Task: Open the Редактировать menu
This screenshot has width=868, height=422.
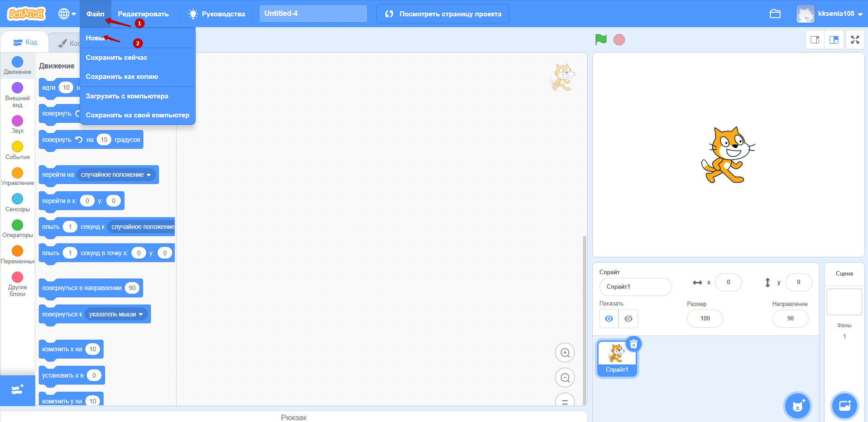Action: pos(143,14)
